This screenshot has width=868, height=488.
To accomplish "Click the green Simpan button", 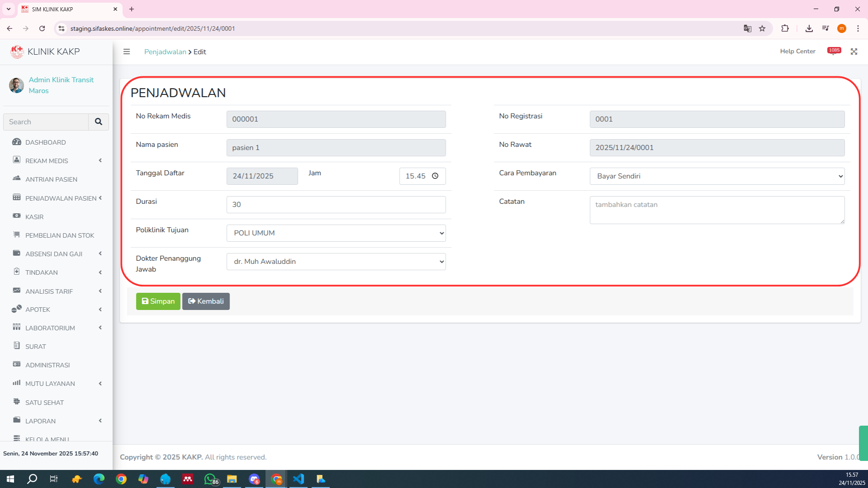I will (158, 301).
